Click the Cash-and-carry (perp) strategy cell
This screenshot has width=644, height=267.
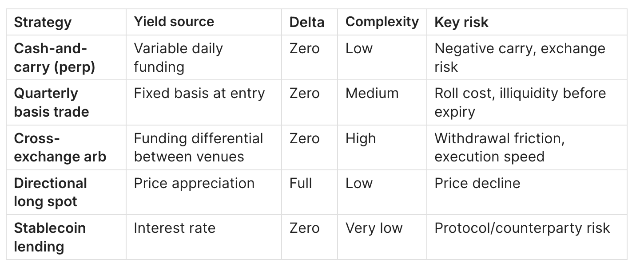(54, 58)
